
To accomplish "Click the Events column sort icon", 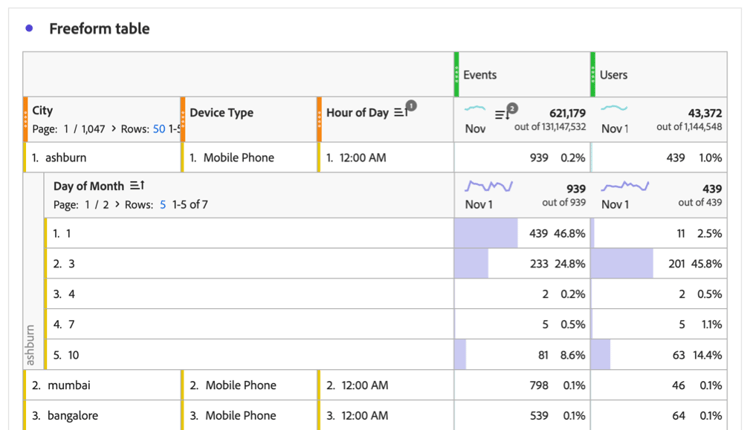I will tap(502, 113).
